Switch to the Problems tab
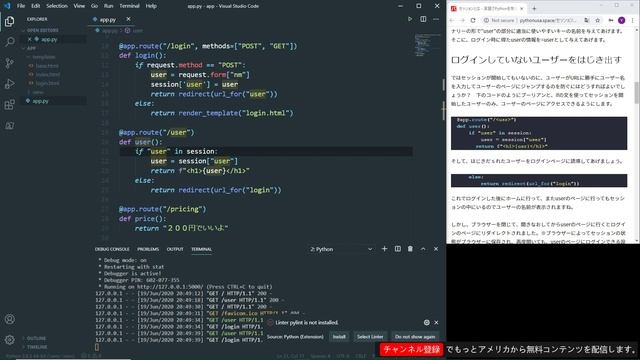The width and height of the screenshot is (640, 360). click(x=148, y=249)
